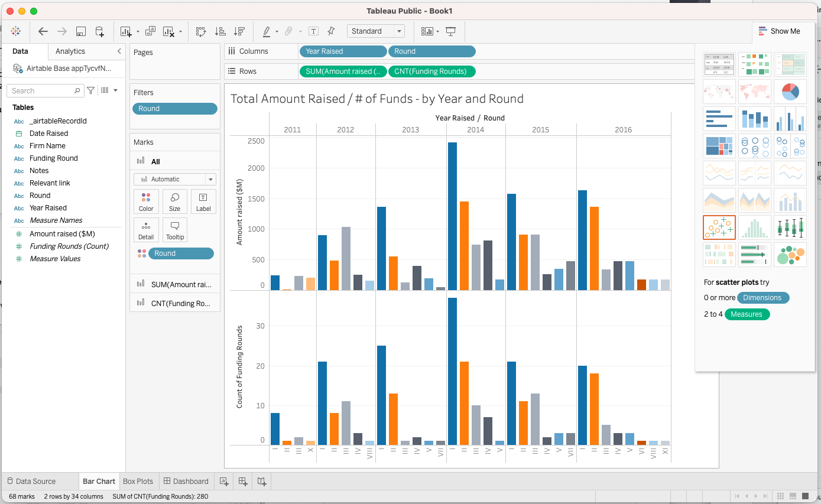
Task: Open the Label marks card button
Action: pyautogui.click(x=203, y=201)
